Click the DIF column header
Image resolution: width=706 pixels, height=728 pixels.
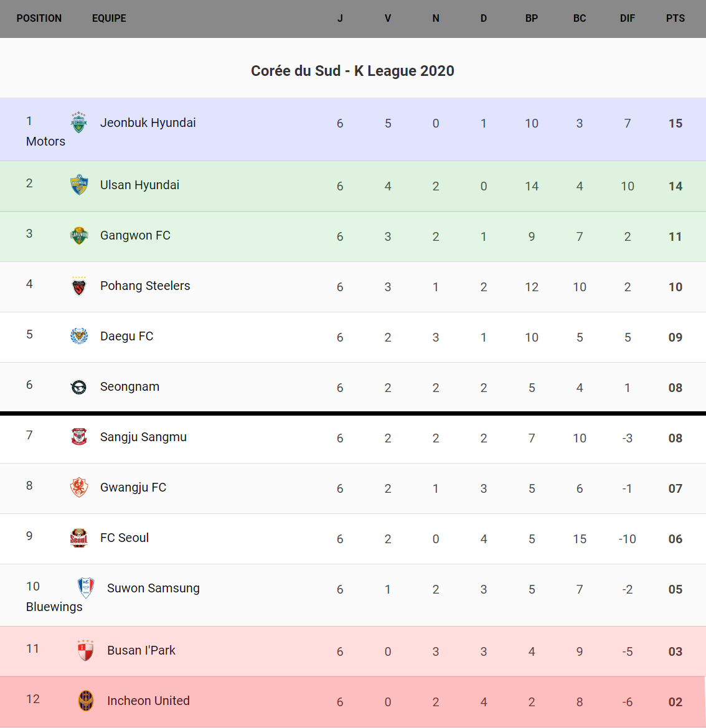[x=628, y=19]
